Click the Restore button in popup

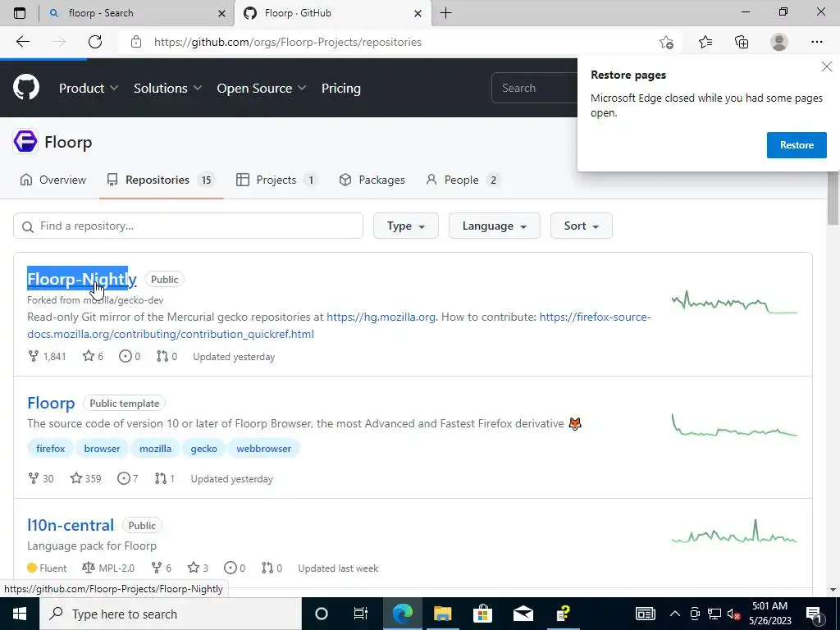[797, 145]
